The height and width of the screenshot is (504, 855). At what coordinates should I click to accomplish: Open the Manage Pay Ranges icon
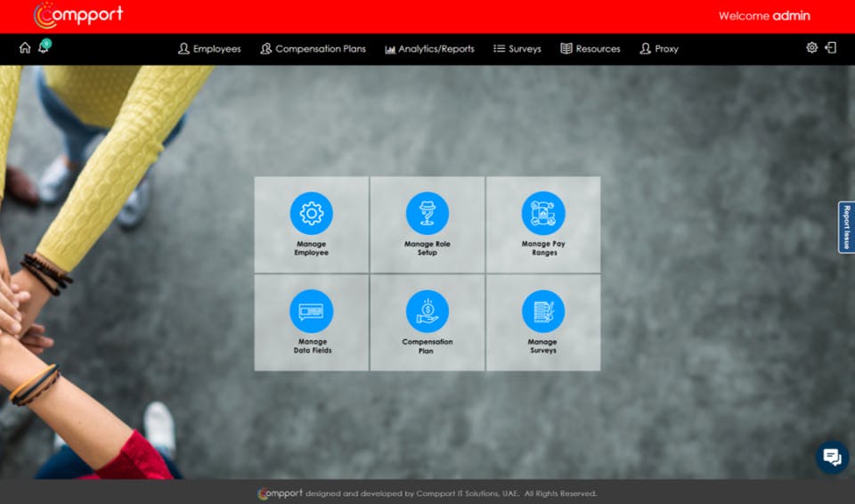point(543,214)
